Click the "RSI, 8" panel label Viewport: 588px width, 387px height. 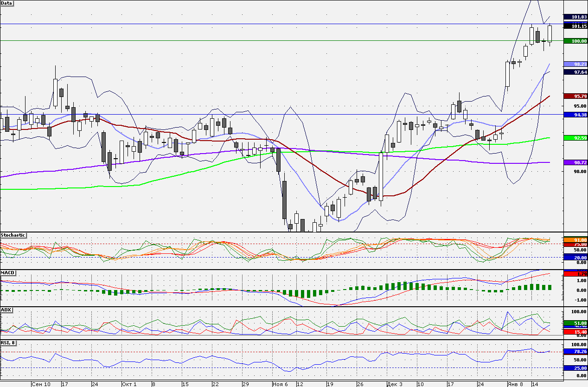coord(9,343)
